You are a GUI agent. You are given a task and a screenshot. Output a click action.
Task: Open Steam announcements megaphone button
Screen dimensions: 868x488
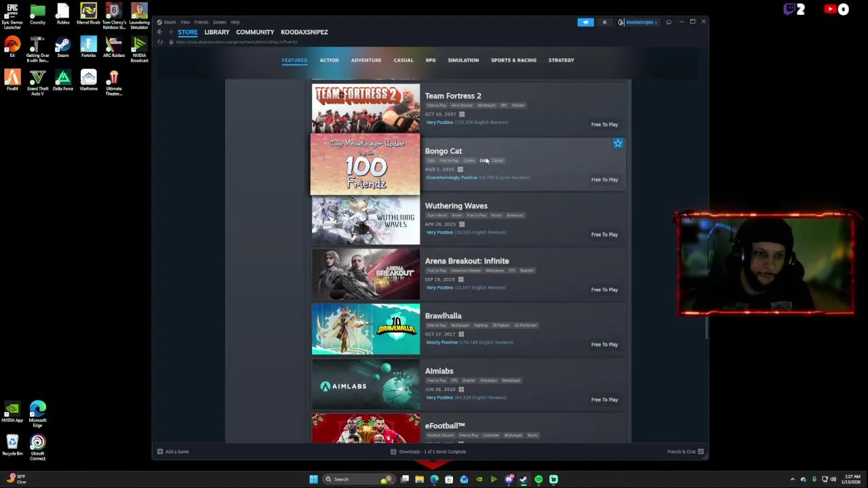point(585,22)
